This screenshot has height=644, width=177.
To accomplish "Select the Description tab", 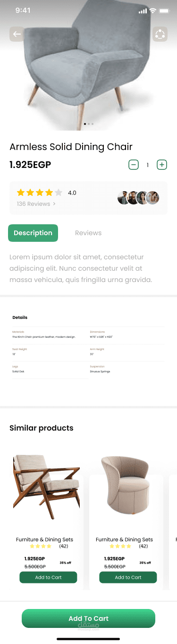I will point(33,233).
